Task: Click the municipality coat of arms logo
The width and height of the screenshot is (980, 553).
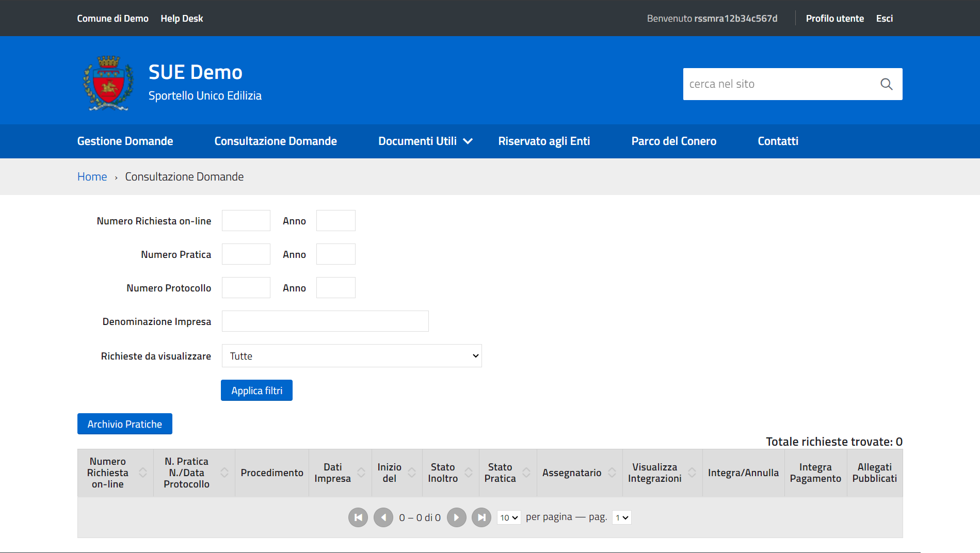Action: [108, 84]
